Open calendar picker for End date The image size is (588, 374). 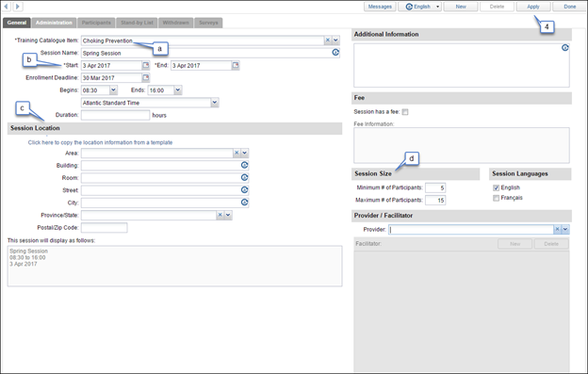pos(236,65)
